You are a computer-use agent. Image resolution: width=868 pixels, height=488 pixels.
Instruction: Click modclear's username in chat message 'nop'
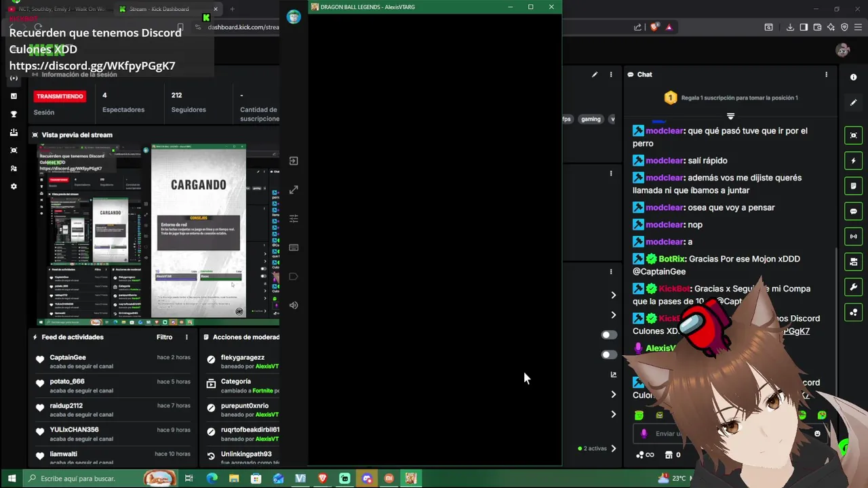pyautogui.click(x=664, y=224)
